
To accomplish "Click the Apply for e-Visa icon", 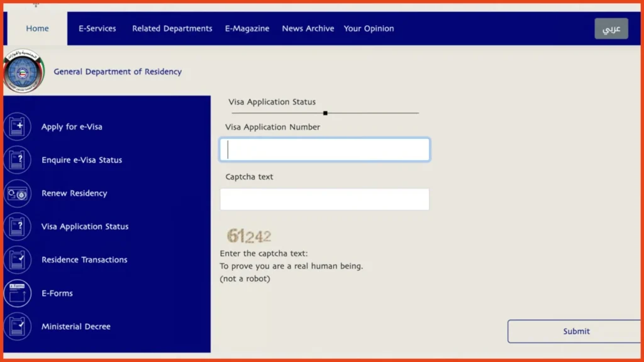I will [x=17, y=126].
